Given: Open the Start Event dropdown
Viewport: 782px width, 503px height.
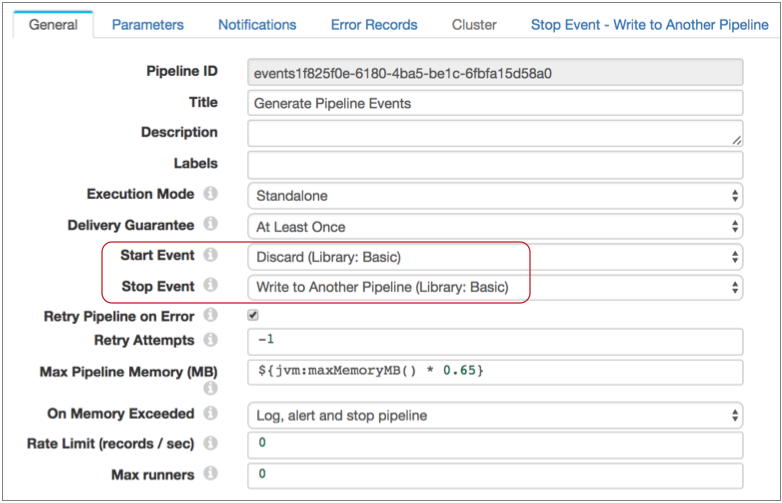Looking at the screenshot, I should click(494, 257).
